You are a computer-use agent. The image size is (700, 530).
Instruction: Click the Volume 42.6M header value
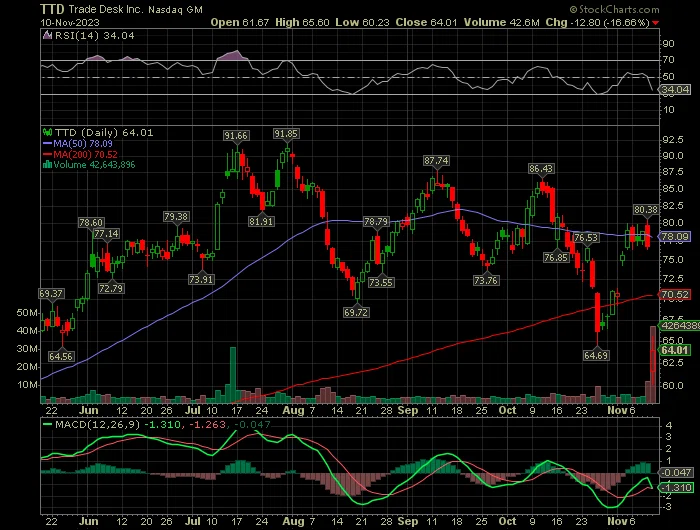502,22
